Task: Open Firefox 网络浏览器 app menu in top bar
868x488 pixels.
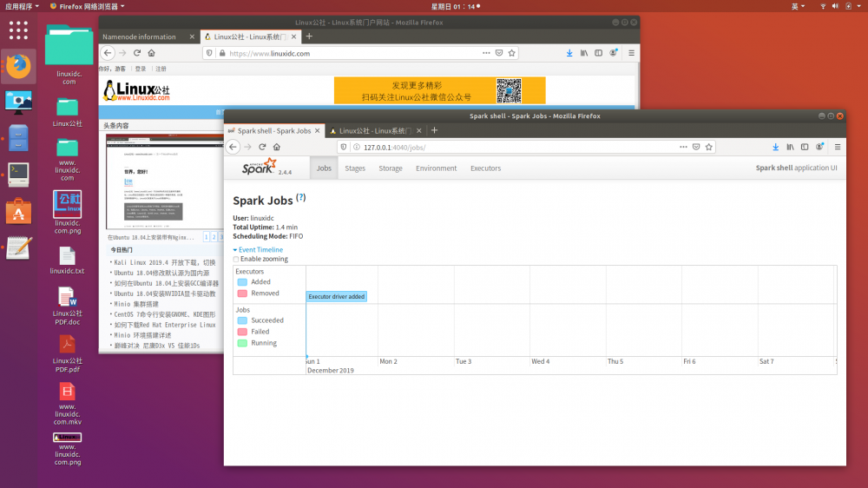Action: coord(87,6)
